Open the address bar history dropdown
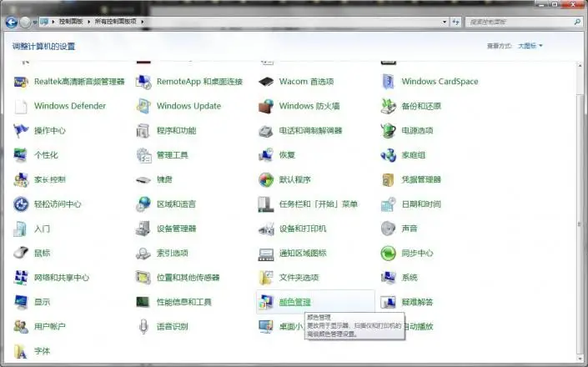This screenshot has width=588, height=367. click(445, 22)
